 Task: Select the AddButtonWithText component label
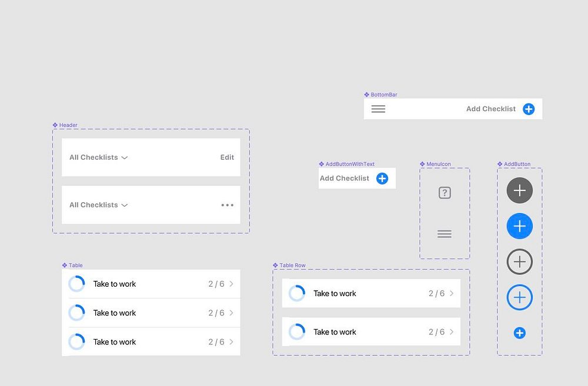347,164
